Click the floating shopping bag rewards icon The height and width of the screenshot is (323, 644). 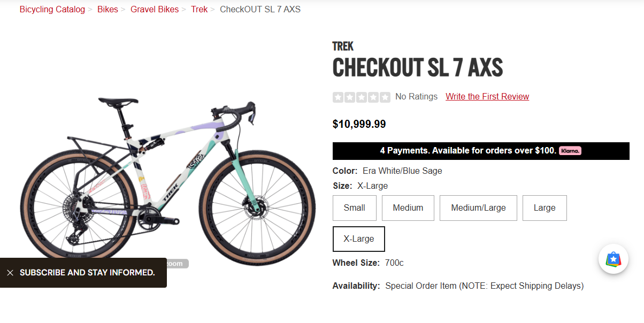(x=613, y=259)
